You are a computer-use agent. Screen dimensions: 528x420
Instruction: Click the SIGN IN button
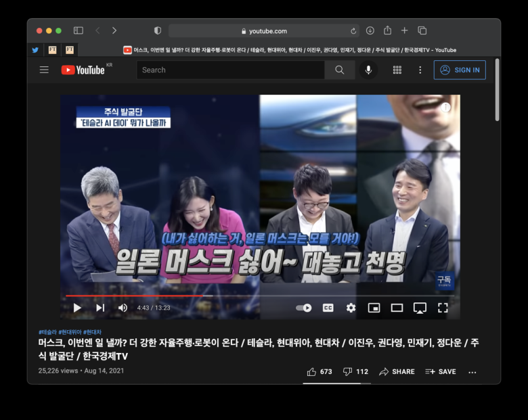[460, 70]
